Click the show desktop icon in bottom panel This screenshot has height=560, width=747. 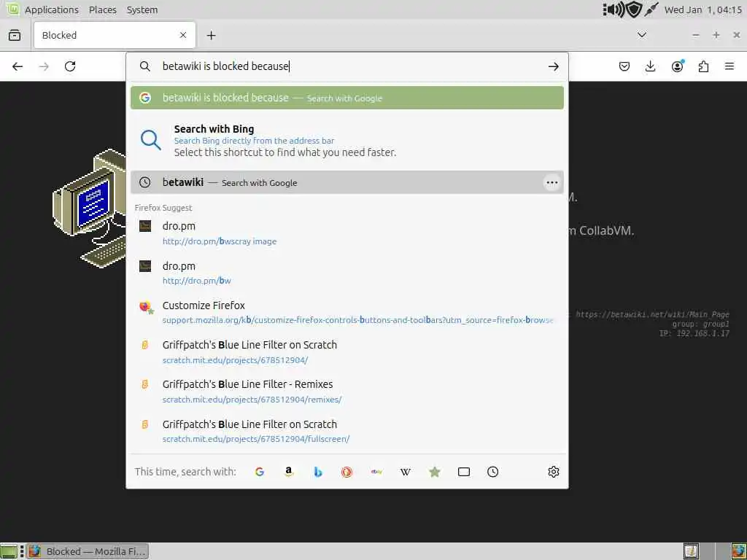click(x=9, y=551)
